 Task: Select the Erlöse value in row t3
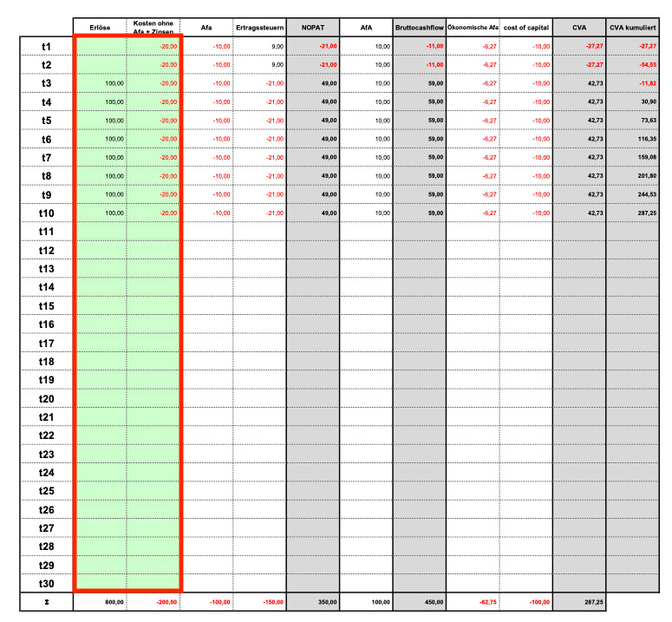(x=114, y=83)
